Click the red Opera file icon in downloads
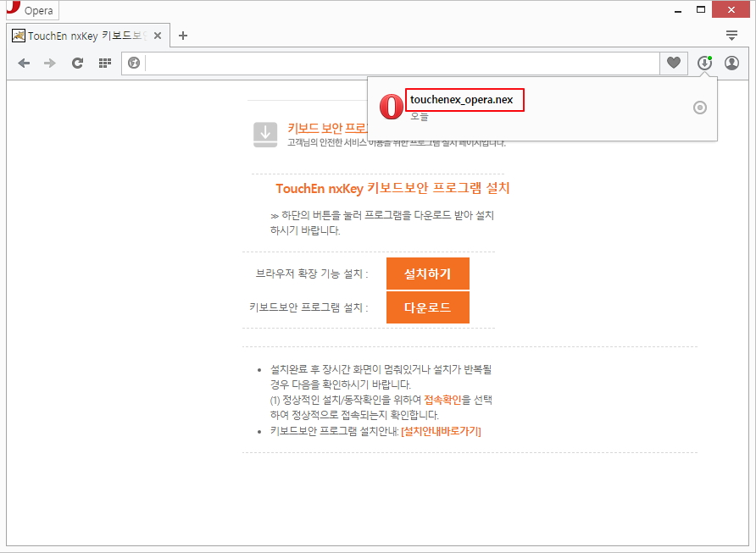The image size is (756, 553). 391,107
